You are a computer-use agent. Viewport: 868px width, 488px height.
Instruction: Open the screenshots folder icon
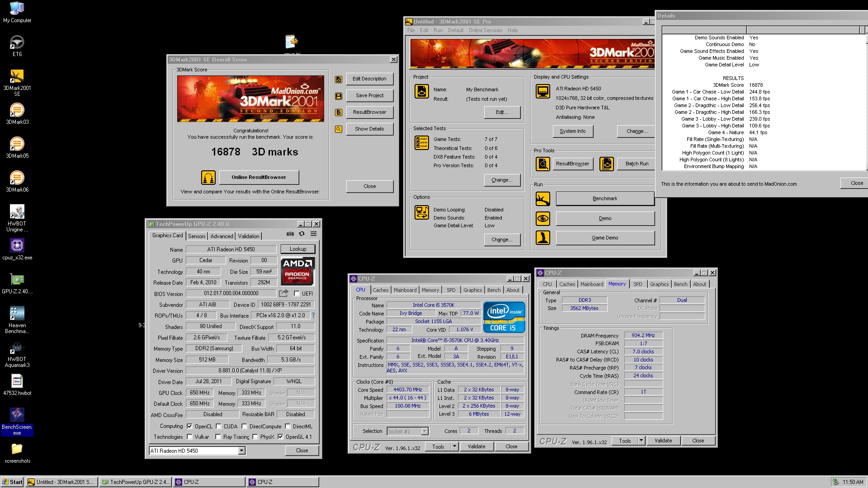tap(17, 453)
